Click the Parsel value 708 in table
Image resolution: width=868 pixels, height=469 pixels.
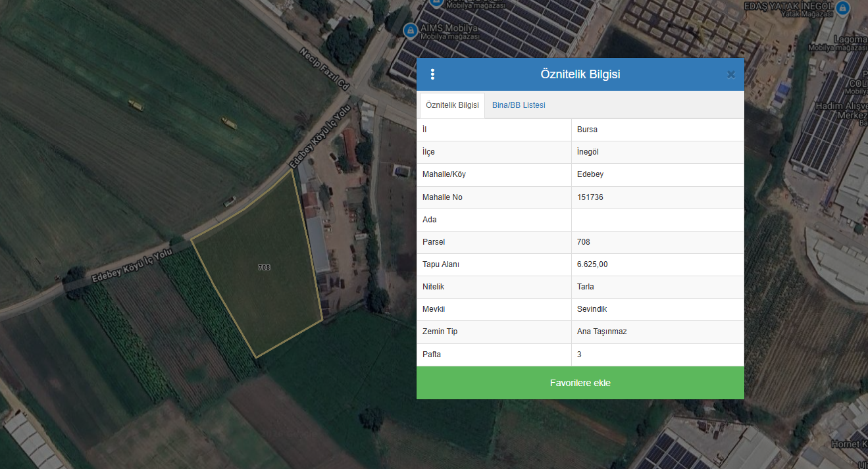583,242
